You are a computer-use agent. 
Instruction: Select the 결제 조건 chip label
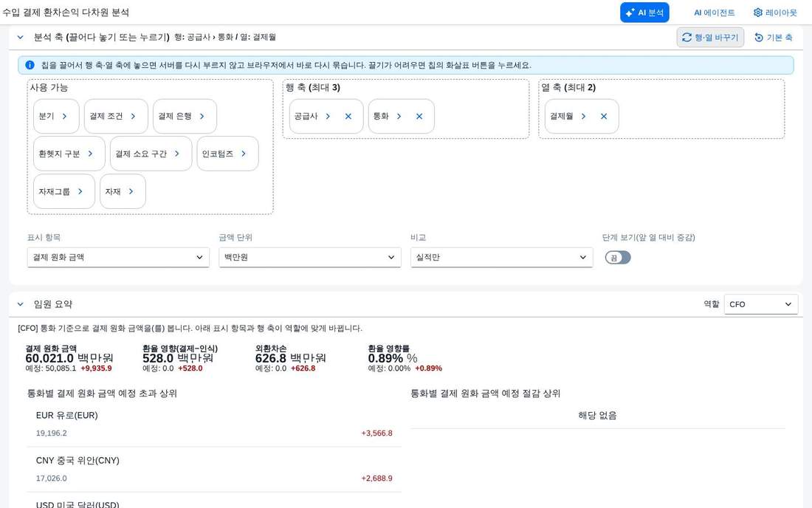(106, 117)
